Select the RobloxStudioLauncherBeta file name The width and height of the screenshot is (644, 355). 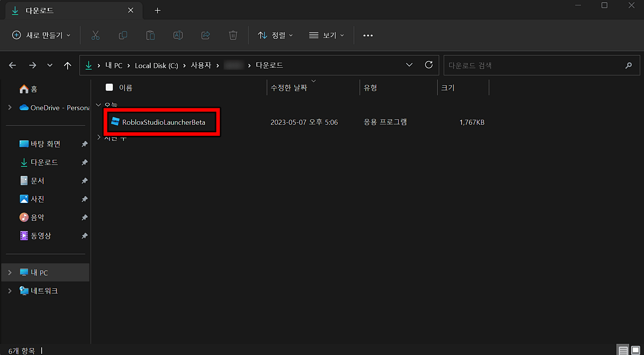pyautogui.click(x=164, y=122)
